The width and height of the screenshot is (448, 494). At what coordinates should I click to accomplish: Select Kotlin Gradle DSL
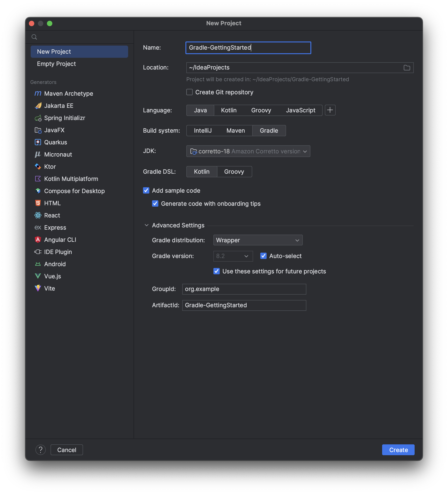pyautogui.click(x=202, y=171)
